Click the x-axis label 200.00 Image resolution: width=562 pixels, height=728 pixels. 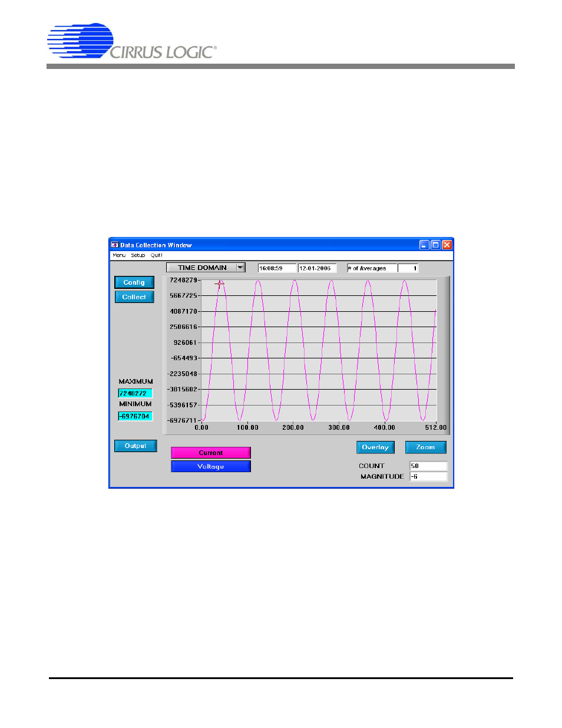293,427
